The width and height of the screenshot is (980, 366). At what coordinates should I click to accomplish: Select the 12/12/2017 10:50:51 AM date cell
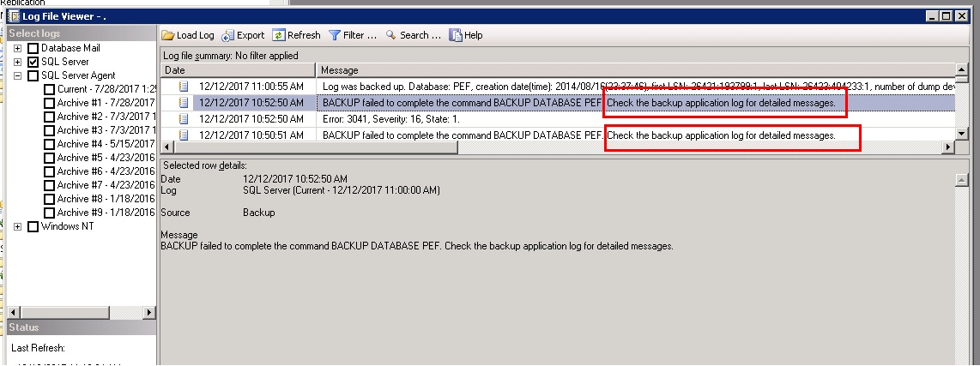(x=251, y=135)
